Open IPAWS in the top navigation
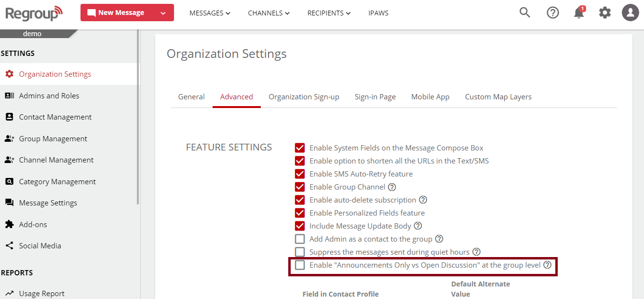This screenshot has height=299, width=644. pos(378,13)
